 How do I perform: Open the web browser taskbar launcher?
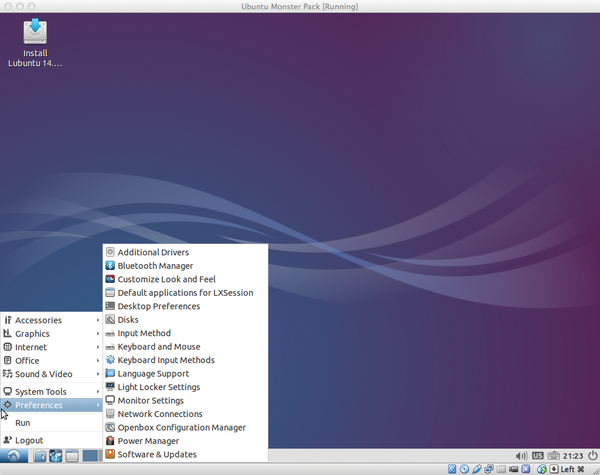[55, 456]
